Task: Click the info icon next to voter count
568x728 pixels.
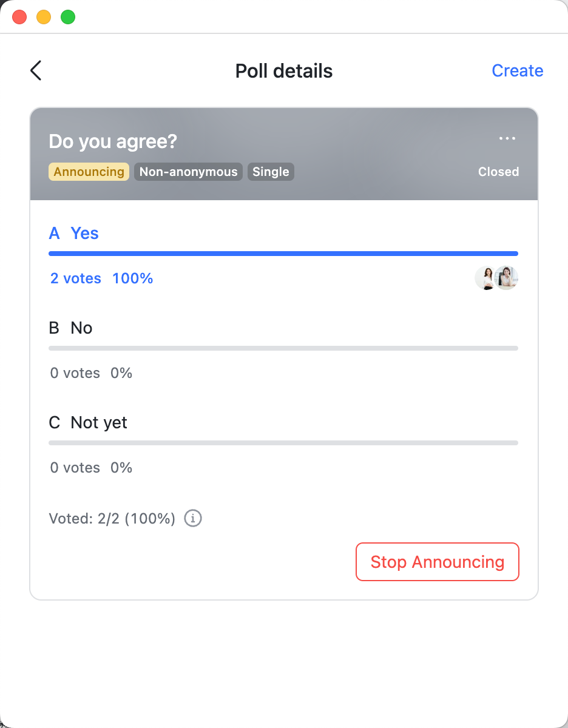Action: click(x=192, y=518)
